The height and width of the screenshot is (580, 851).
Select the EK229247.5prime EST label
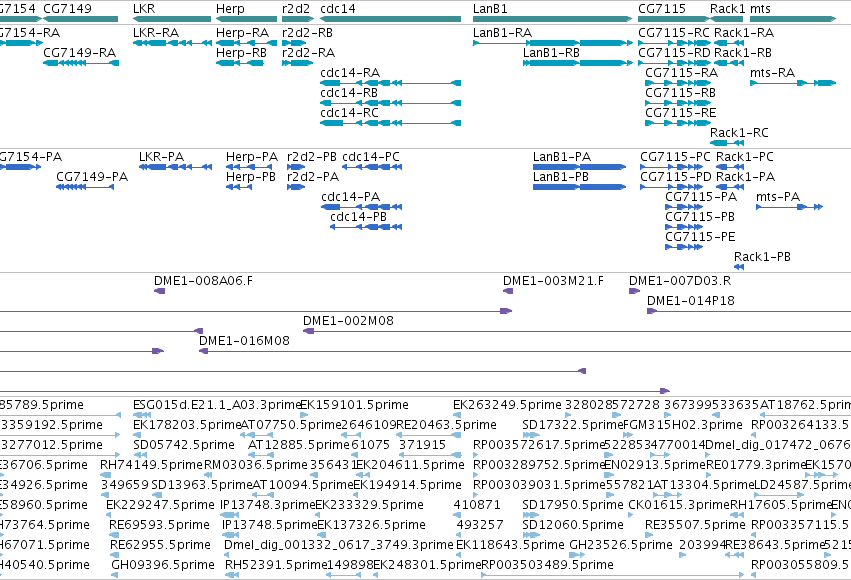[x=160, y=505]
